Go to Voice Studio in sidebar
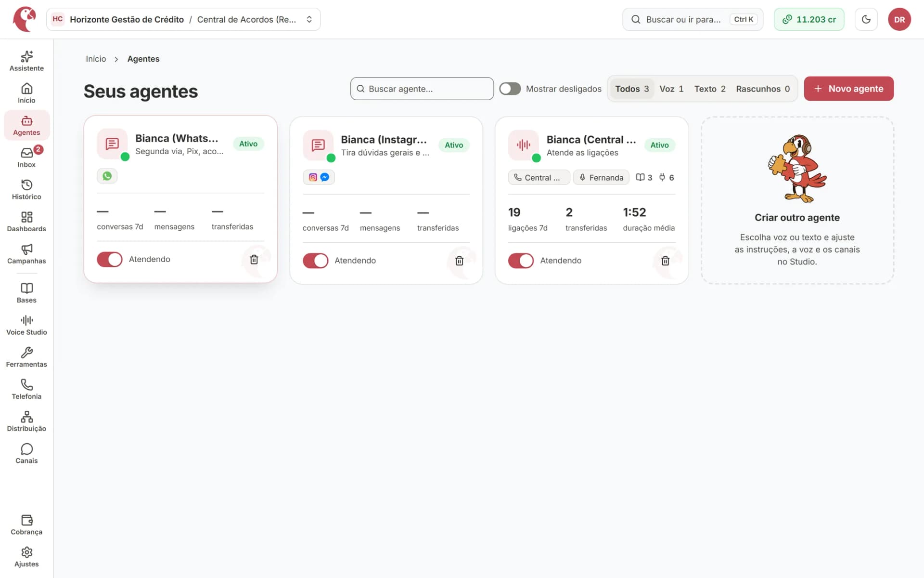This screenshot has height=578, width=924. (x=26, y=325)
